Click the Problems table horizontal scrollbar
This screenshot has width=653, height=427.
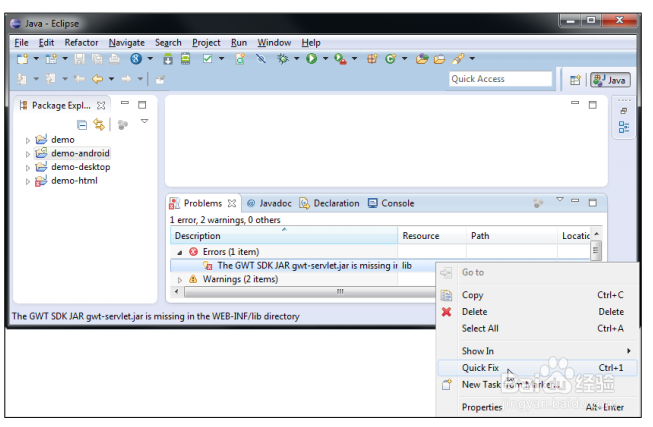(308, 292)
